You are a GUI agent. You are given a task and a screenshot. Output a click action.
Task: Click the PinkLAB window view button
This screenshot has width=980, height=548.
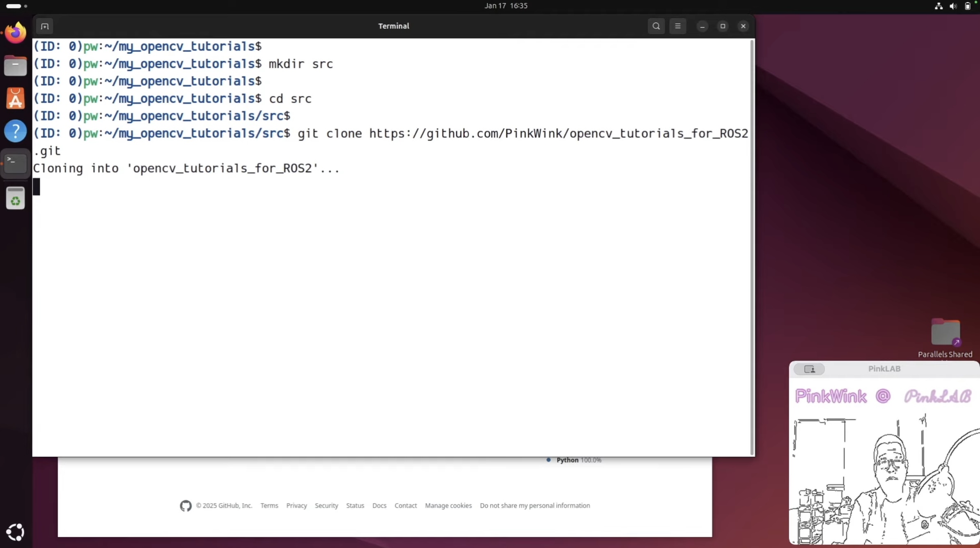[809, 369]
